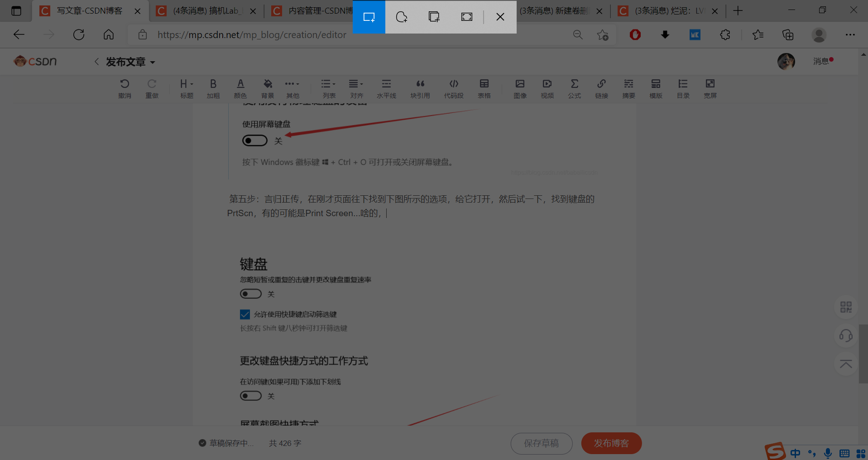Select fullscreen capture mode in screenshot toolbar
The image size is (868, 460).
[x=466, y=17]
